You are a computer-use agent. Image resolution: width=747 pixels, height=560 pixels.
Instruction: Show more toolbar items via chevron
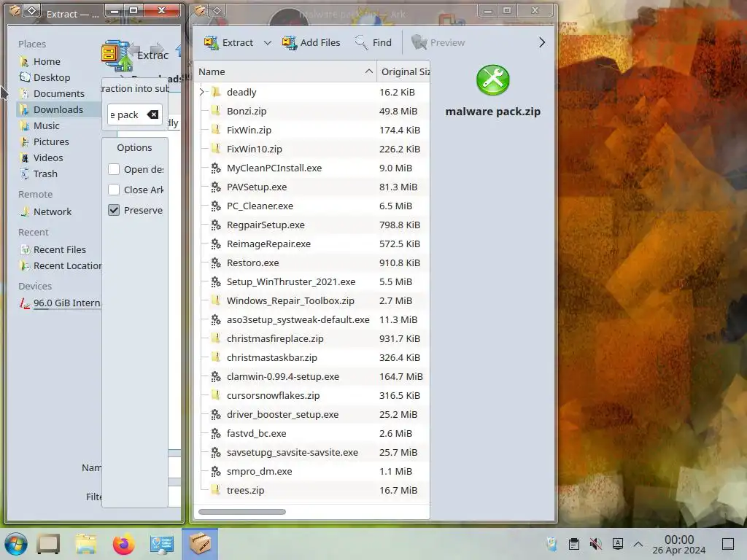[542, 42]
